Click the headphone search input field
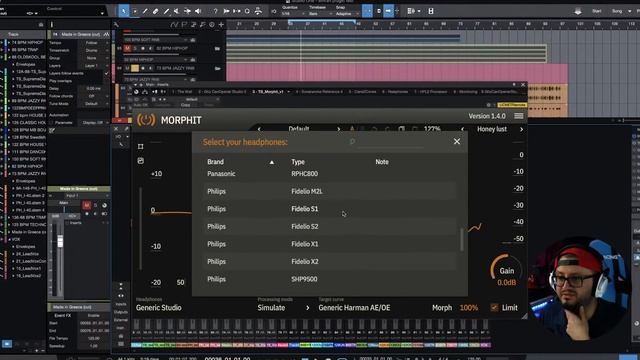 click(391, 142)
